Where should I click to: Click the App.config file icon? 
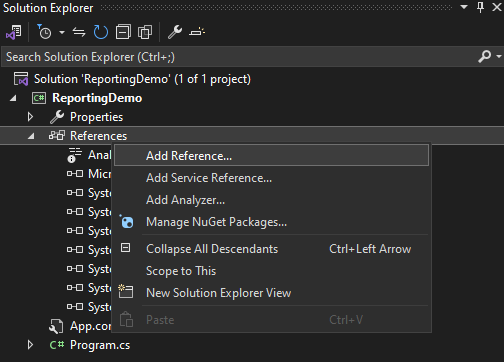coord(56,326)
